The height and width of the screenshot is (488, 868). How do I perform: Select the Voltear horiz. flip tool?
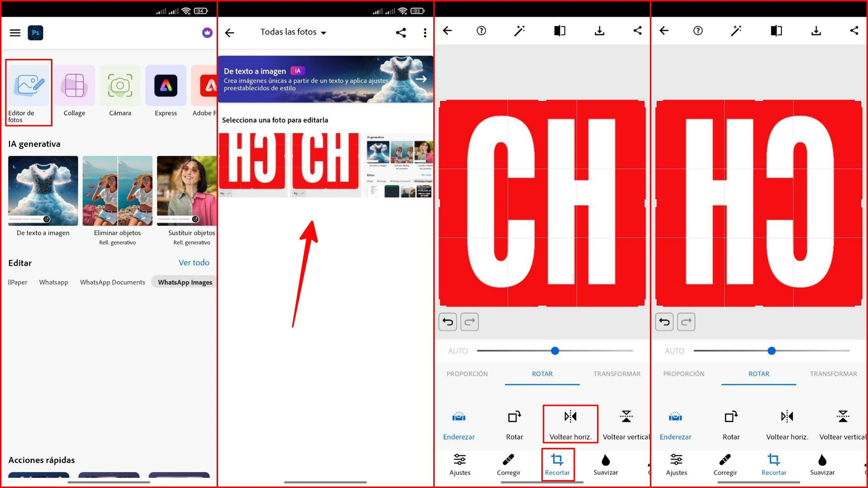point(569,423)
